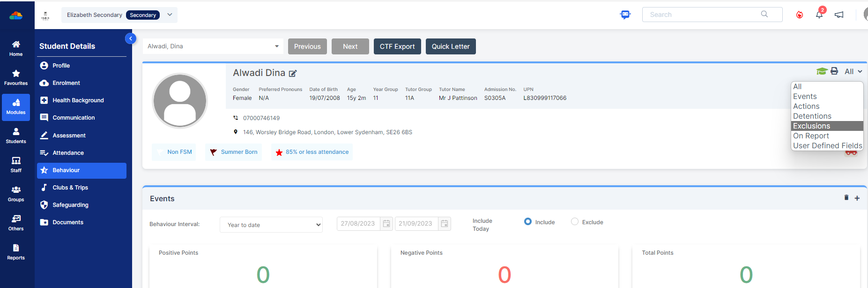Open Favourites in the sidebar
Image resolution: width=868 pixels, height=288 pixels.
(16, 77)
